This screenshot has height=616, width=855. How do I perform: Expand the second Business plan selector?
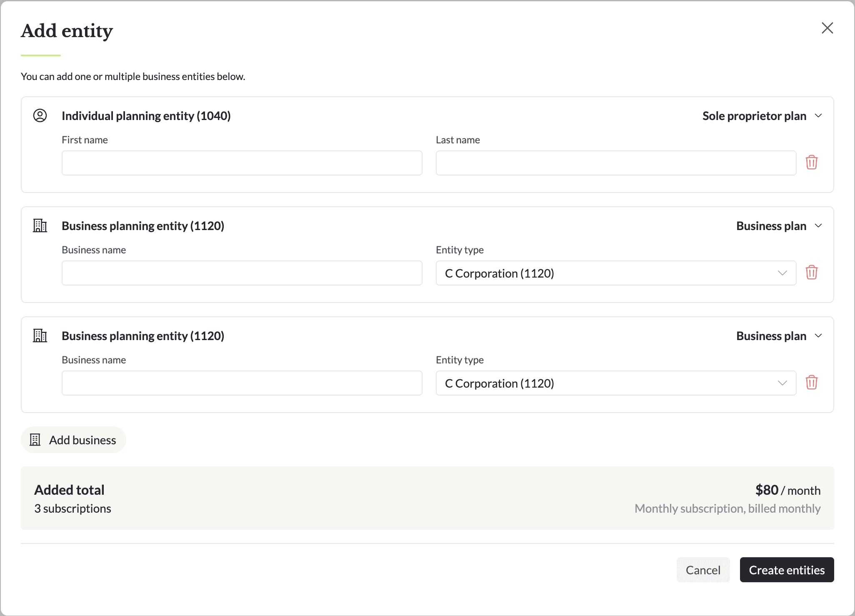[778, 336]
